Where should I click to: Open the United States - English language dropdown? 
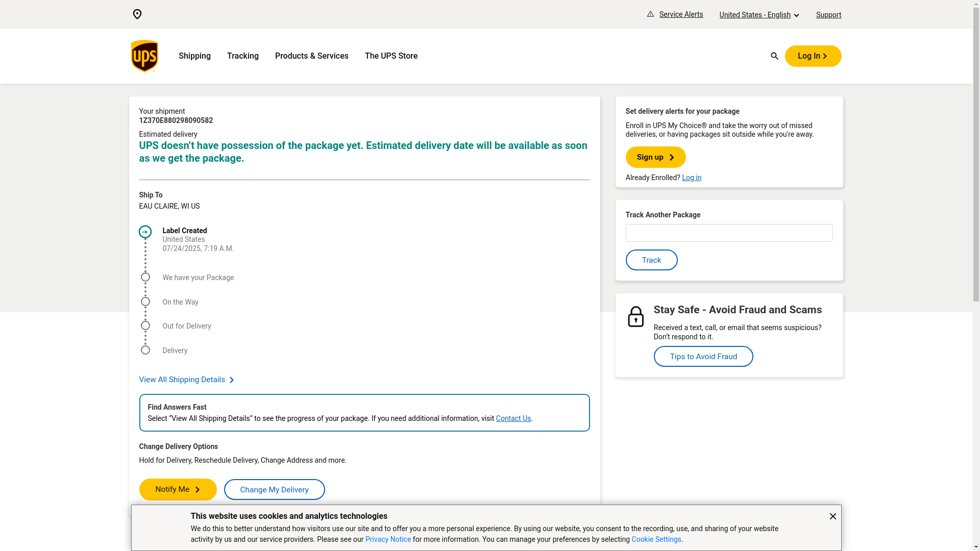click(x=759, y=15)
